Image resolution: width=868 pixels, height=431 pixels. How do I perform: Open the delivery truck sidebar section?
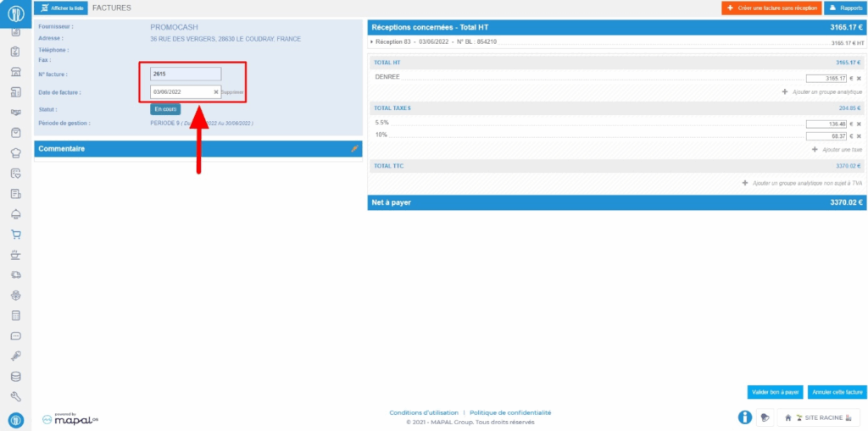pyautogui.click(x=15, y=274)
